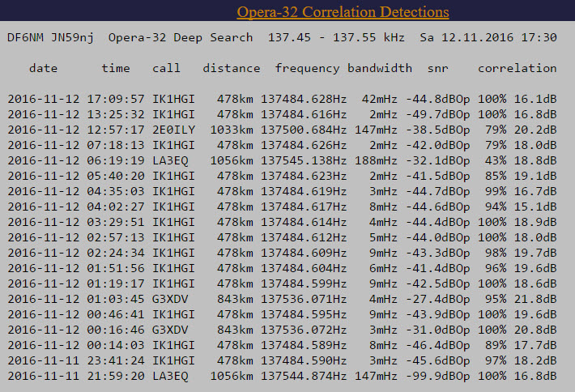Click the correlation percentage '43%'
Viewport: 575px width, 392px height.
496,160
